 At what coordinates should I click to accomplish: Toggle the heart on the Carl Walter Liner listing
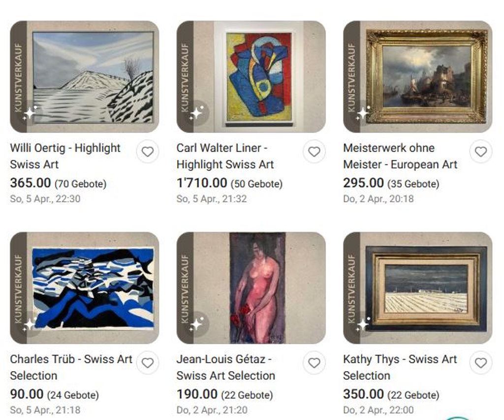[314, 152]
